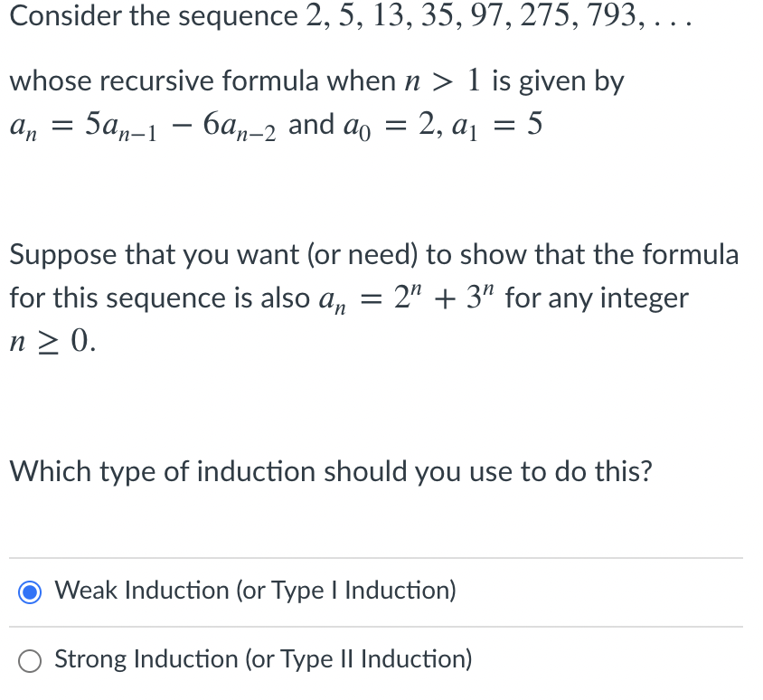Click the 'Consider the sequence' text
The width and height of the screenshot is (763, 700).
pyautogui.click(x=154, y=16)
